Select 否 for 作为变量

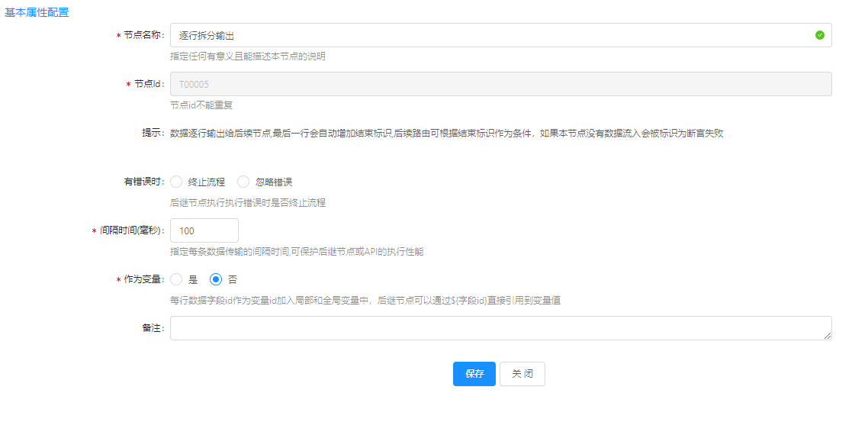pyautogui.click(x=216, y=279)
